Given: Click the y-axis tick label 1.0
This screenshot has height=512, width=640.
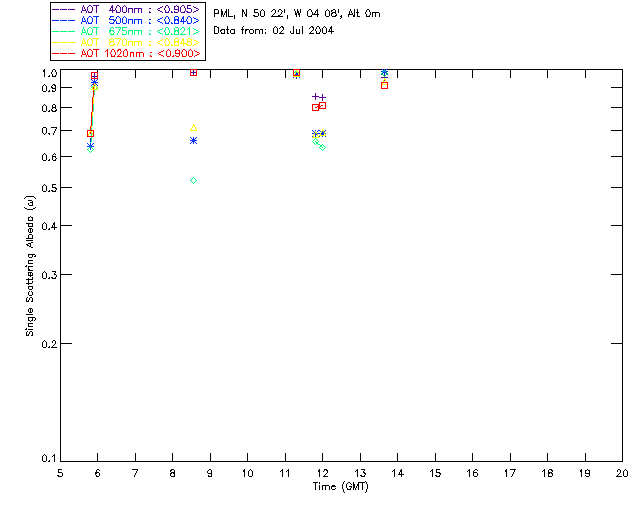Looking at the screenshot, I should point(49,73).
